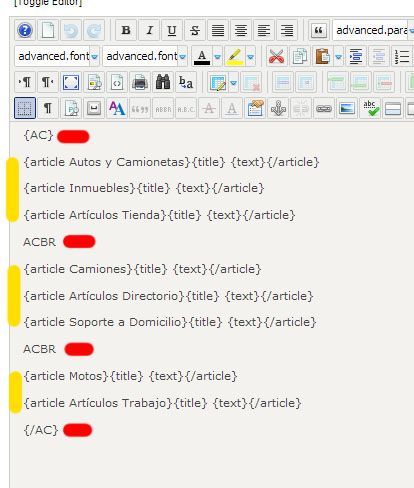
Task: Click the New document blank page icon
Action: (x=48, y=30)
